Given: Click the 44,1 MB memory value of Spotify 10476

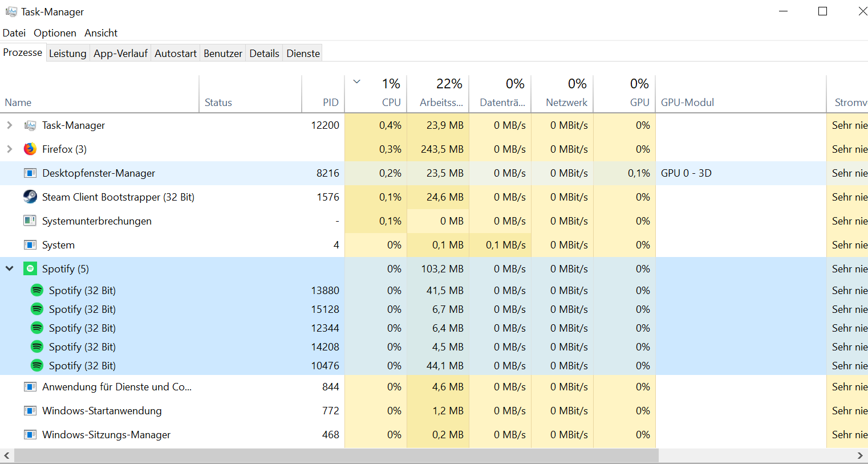Looking at the screenshot, I should [x=445, y=366].
